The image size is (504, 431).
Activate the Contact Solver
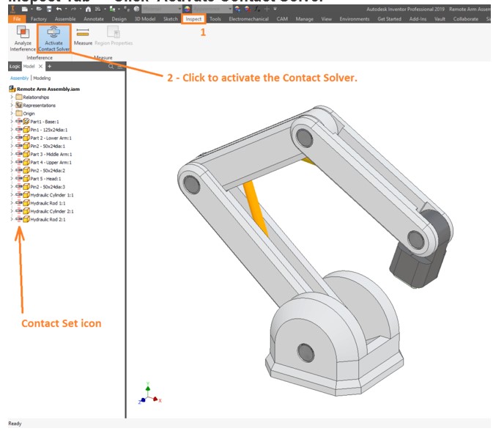(55, 37)
